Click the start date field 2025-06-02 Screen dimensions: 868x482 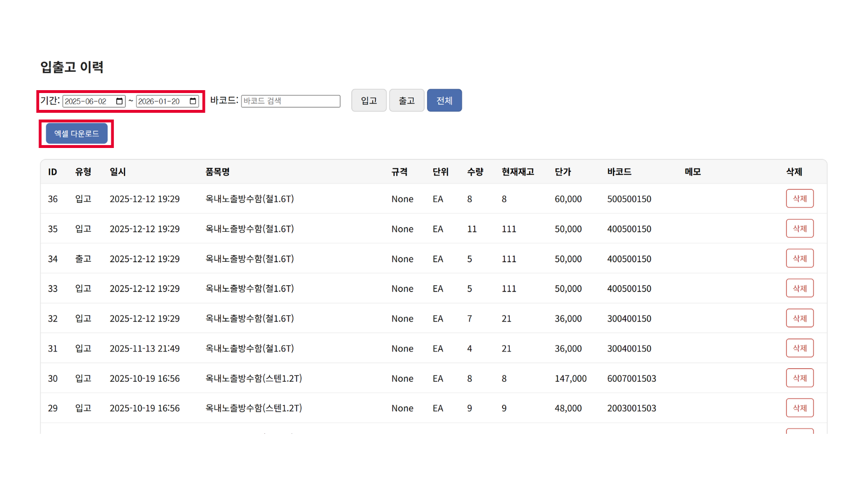[87, 101]
